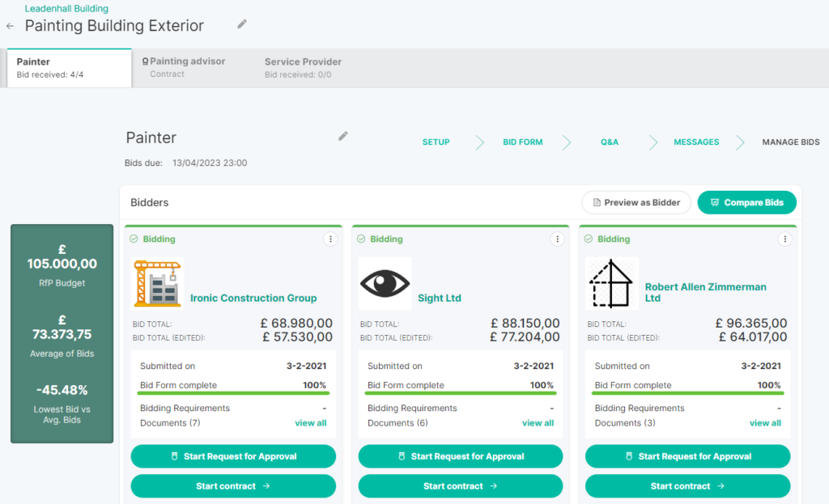Image resolution: width=829 pixels, height=504 pixels.
Task: Open three-dot menu on Sight Ltd card
Action: click(557, 239)
